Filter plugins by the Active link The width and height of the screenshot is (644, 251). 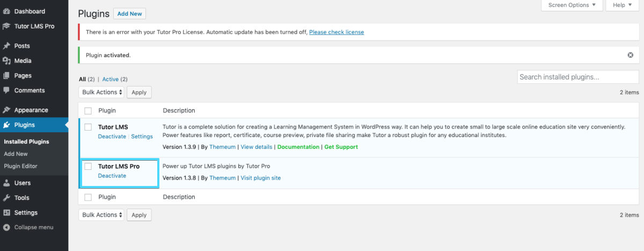coord(111,79)
